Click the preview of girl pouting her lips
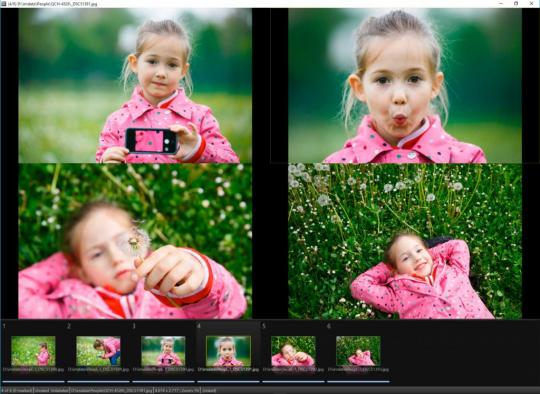 [405, 86]
